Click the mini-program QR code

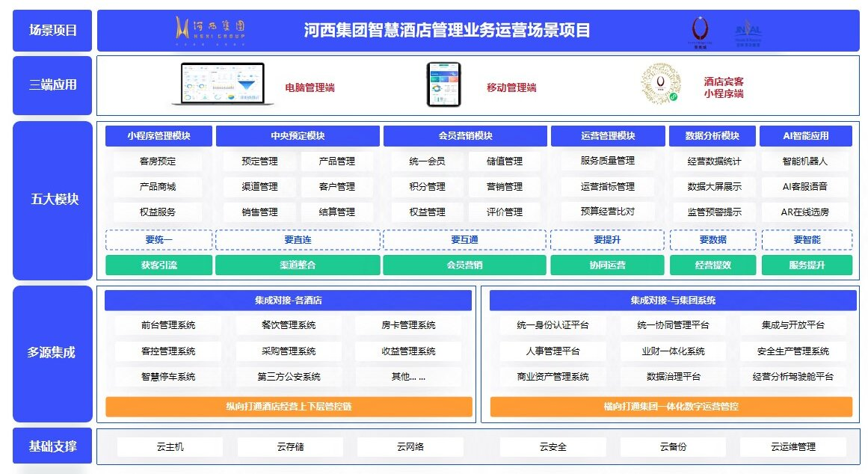(661, 84)
